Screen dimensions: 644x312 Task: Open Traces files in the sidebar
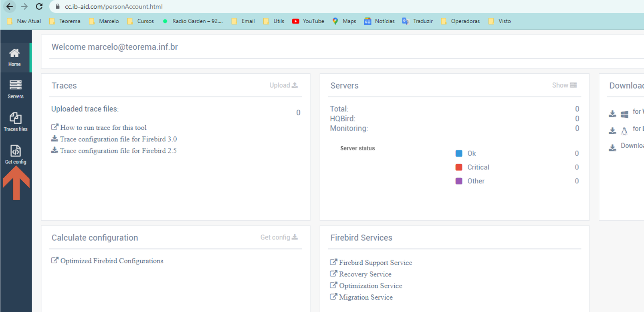pyautogui.click(x=16, y=122)
